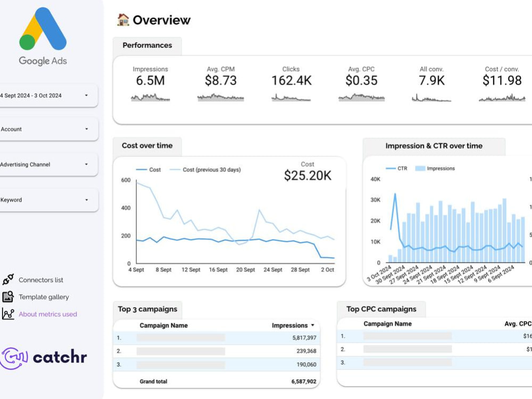Sort by the Impressions column header

[x=289, y=326]
